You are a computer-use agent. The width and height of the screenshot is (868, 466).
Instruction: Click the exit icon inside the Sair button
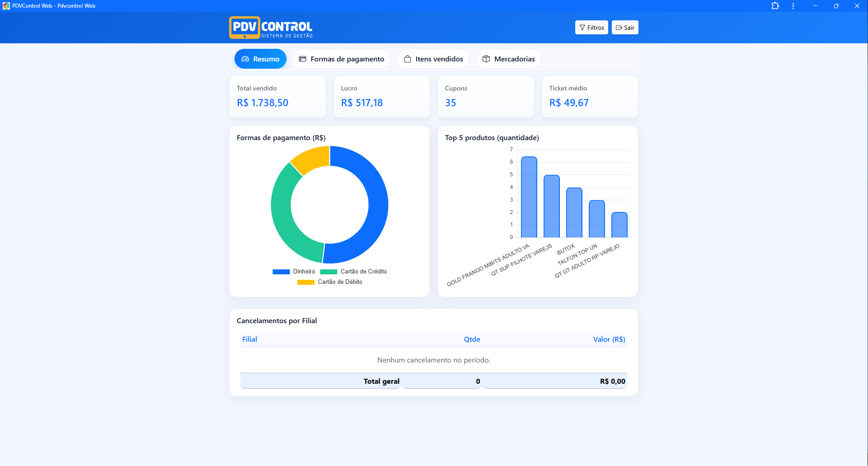(619, 27)
